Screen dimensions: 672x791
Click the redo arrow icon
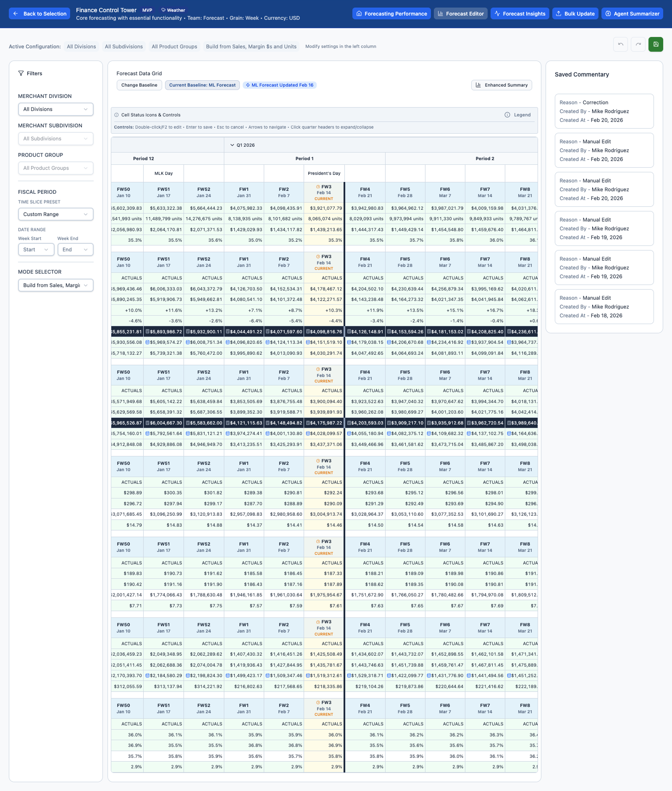point(638,44)
